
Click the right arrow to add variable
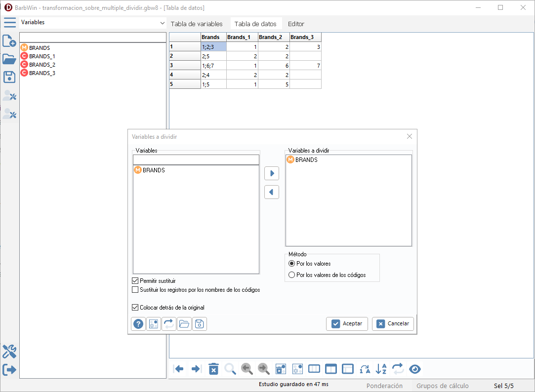pos(272,173)
